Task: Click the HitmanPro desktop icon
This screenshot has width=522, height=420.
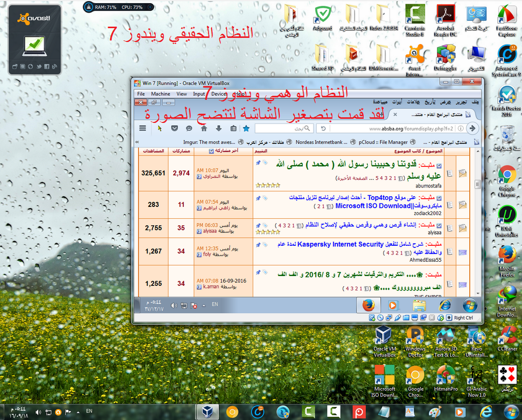Action: 445,379
